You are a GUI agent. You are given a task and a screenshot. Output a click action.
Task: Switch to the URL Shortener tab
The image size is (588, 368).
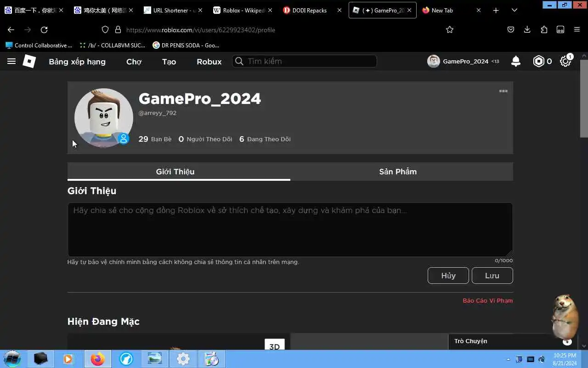(x=174, y=10)
